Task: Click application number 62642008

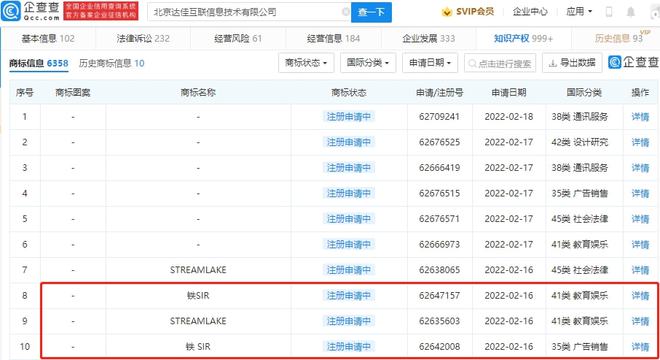Action: pos(439,347)
